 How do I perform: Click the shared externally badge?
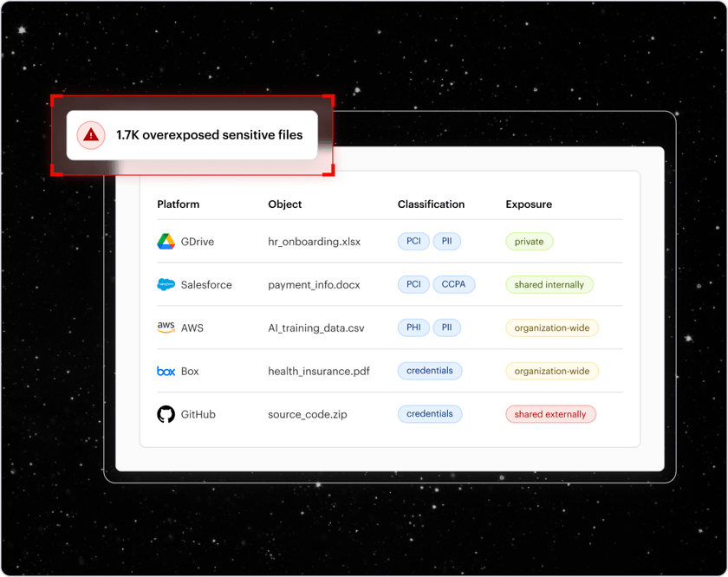(550, 414)
